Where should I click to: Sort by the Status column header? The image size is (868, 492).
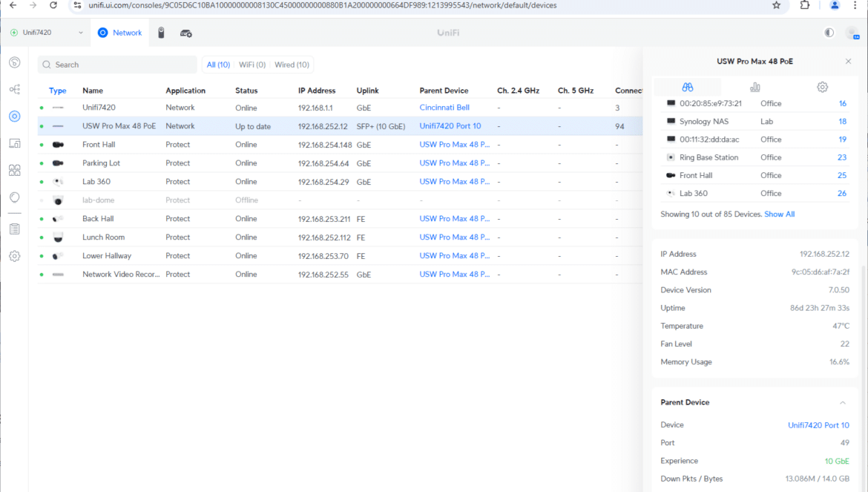[246, 91]
